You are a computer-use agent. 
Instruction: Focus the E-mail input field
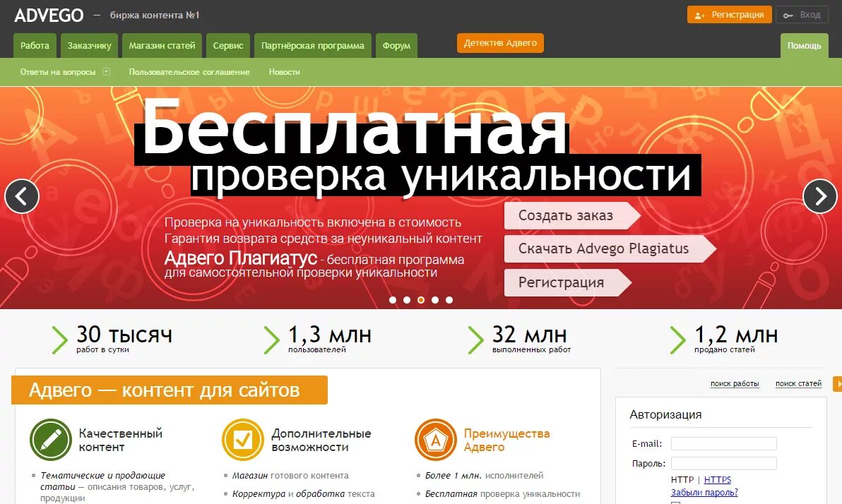pos(724,443)
